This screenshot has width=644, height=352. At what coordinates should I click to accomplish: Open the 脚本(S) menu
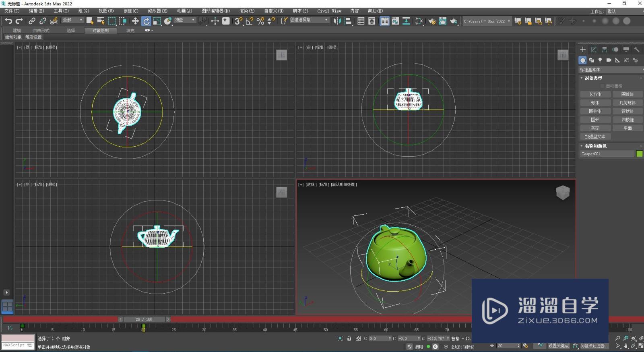[300, 11]
